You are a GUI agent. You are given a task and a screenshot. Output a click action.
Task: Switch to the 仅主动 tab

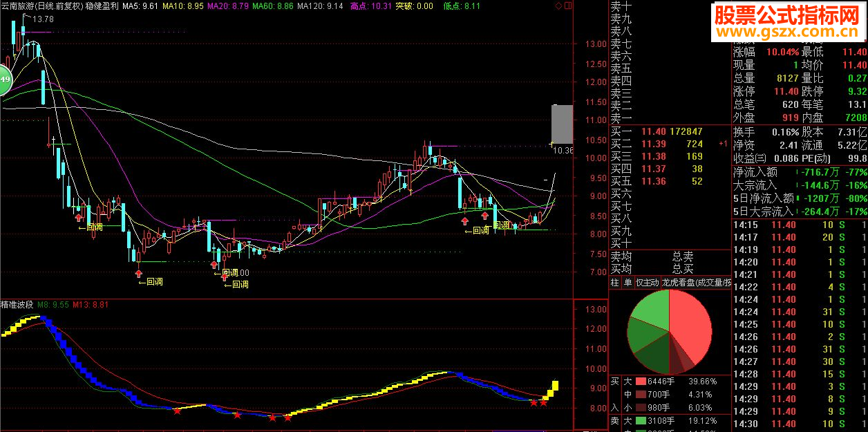(x=647, y=282)
